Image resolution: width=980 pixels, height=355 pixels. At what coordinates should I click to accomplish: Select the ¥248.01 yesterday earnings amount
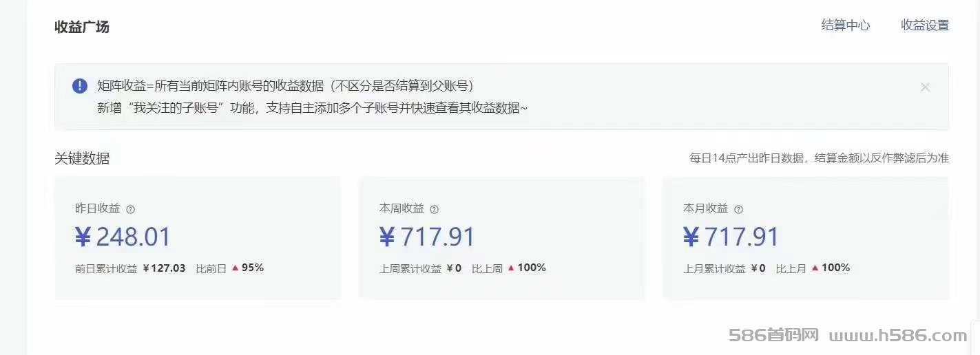point(123,237)
